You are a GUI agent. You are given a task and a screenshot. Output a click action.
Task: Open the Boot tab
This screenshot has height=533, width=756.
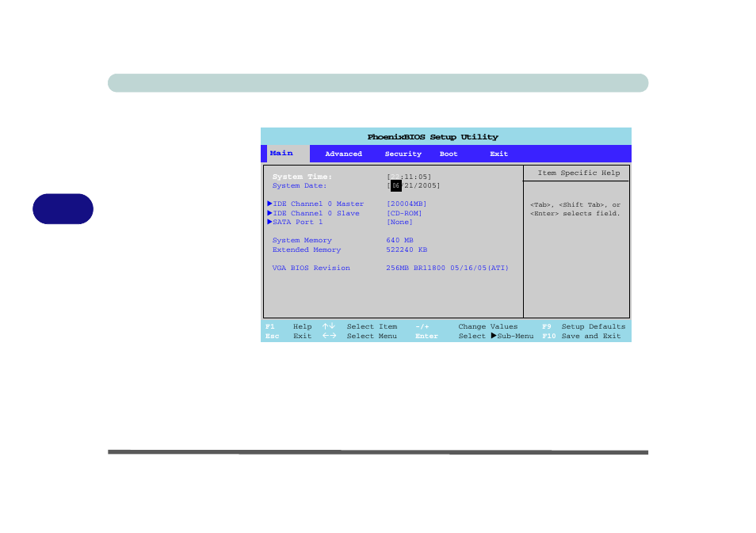pos(449,154)
